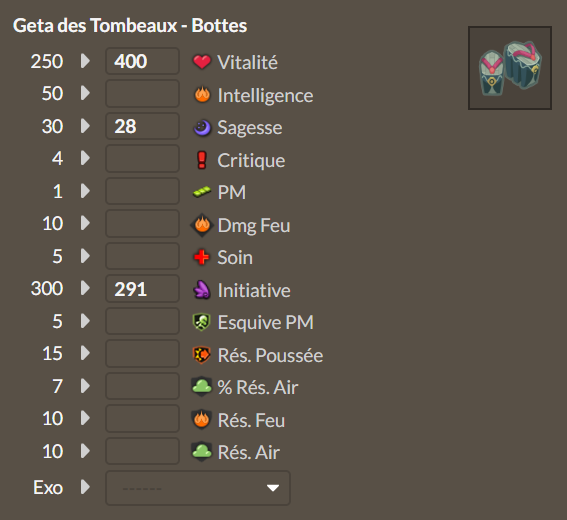Click the arrow beside 50 Intelligence
The width and height of the screenshot is (567, 520).
coord(85,93)
